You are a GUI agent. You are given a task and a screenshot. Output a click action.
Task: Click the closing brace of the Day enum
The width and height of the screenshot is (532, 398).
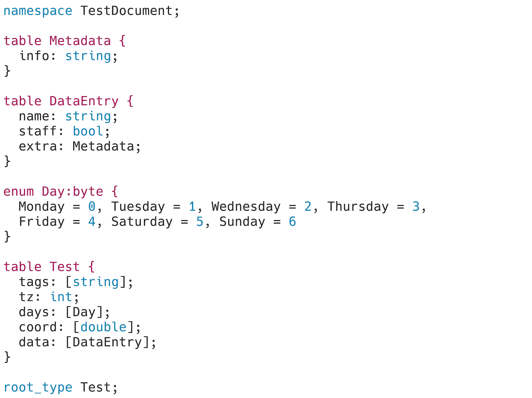coord(7,237)
